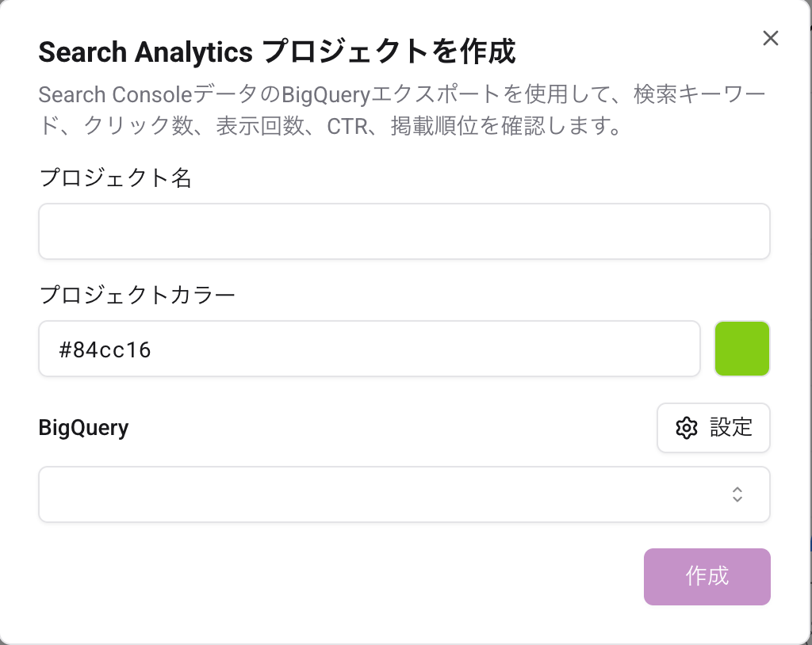The height and width of the screenshot is (645, 812).
Task: Click the 作成 label text on purple button
Action: [707, 576]
